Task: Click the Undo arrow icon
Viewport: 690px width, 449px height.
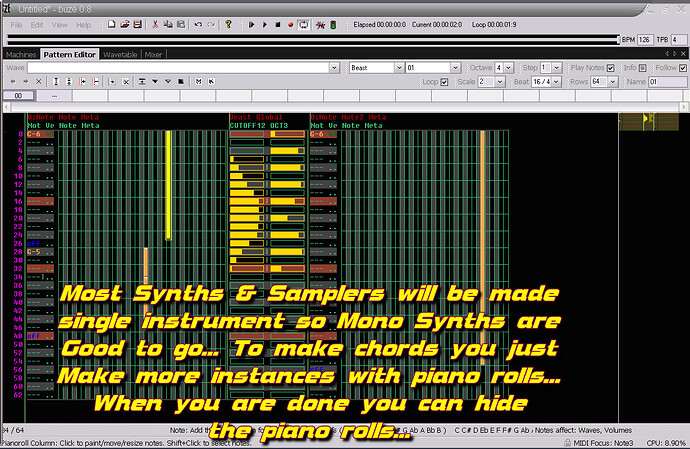Action: click(198, 23)
